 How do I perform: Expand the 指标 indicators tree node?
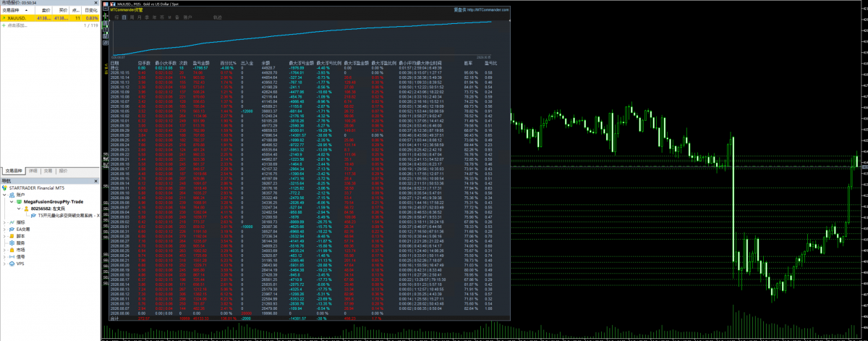[x=4, y=222]
